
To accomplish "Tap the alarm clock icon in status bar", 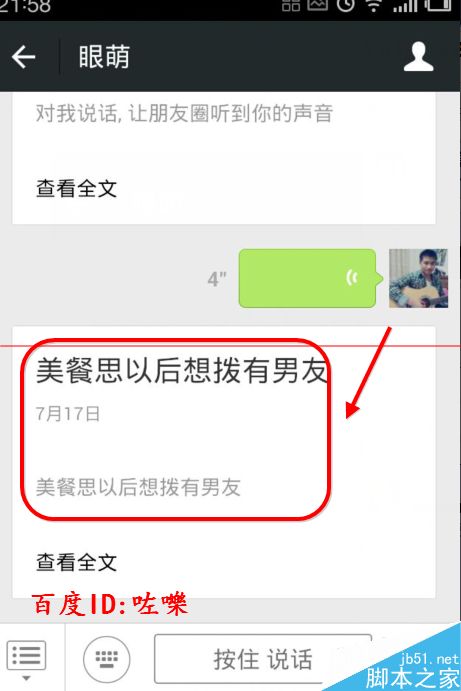I will (346, 5).
